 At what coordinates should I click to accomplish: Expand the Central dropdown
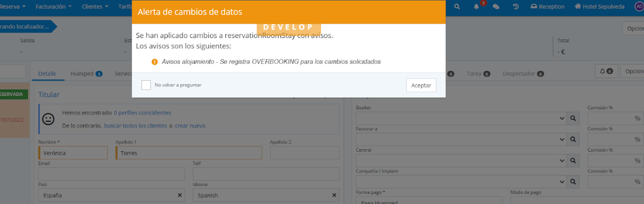pyautogui.click(x=562, y=161)
